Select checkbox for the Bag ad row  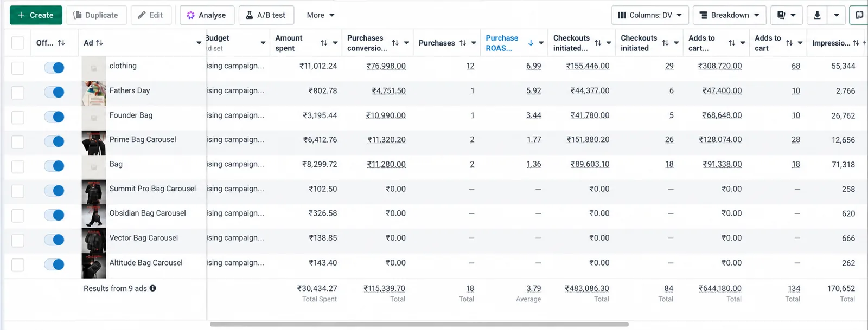point(18,166)
